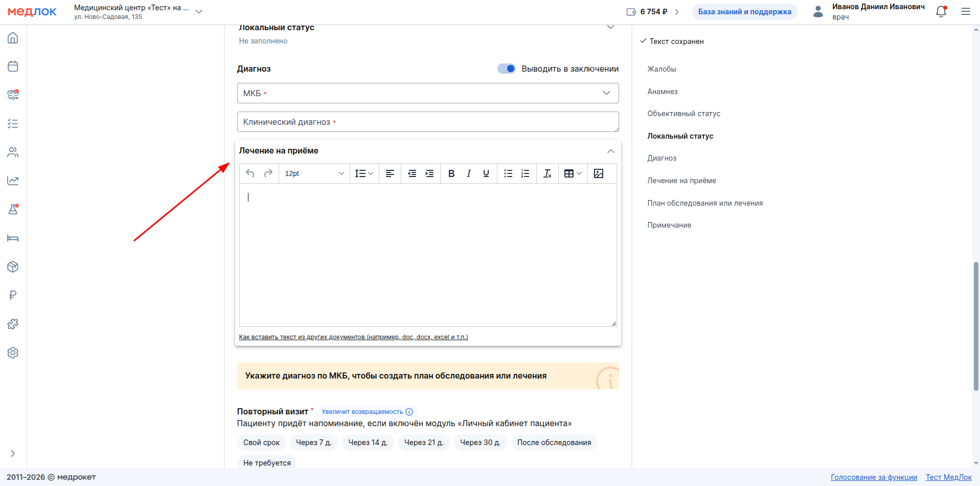Choose the 'Не требуется' option
980x486 pixels.
coord(267,462)
